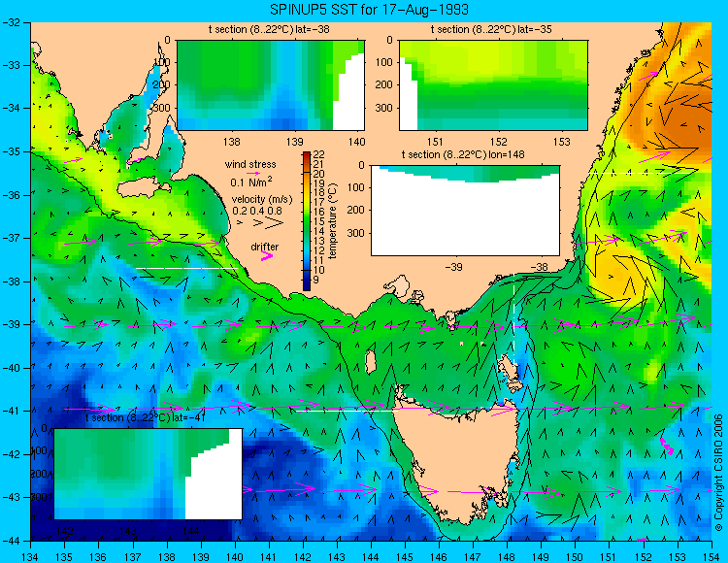Click the magenta drifter symbol in the legend
This screenshot has height=563, width=728.
pyautogui.click(x=267, y=255)
